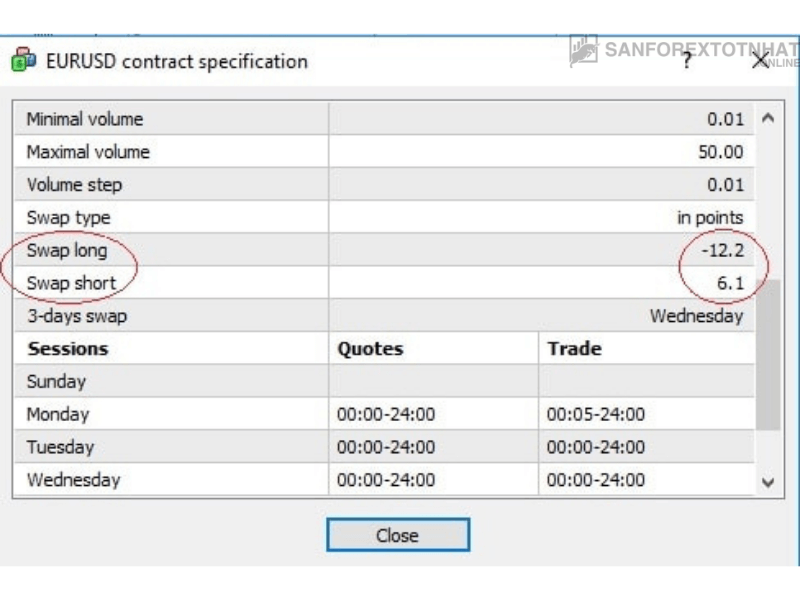Click the Close button
Image resolution: width=800 pixels, height=600 pixels.
click(x=398, y=535)
